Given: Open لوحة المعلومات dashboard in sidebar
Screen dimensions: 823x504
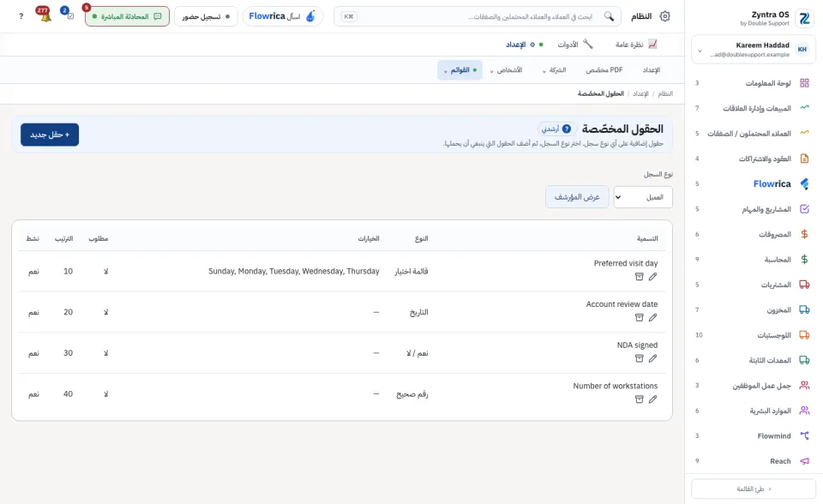Looking at the screenshot, I should click(x=753, y=83).
